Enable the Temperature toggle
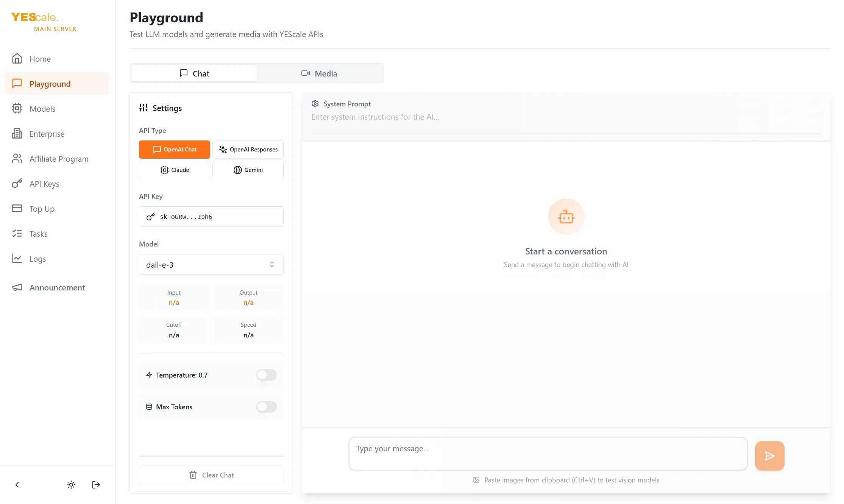The image size is (844, 504). pos(266,375)
